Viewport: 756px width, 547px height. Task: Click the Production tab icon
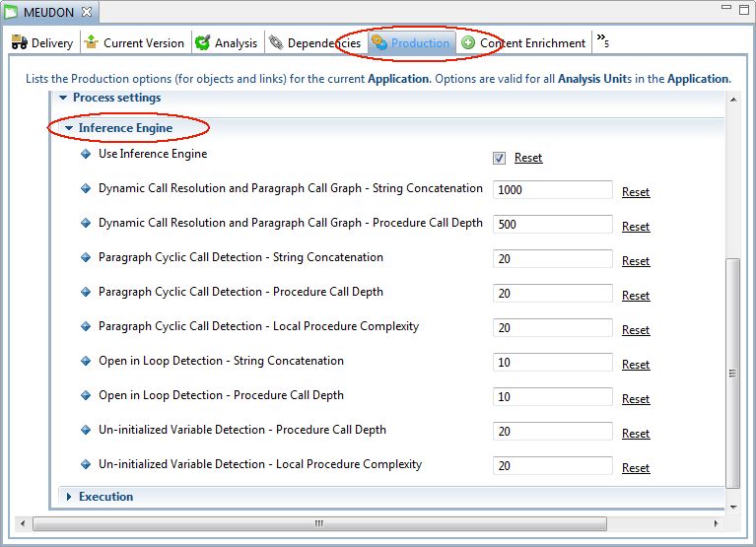(379, 43)
